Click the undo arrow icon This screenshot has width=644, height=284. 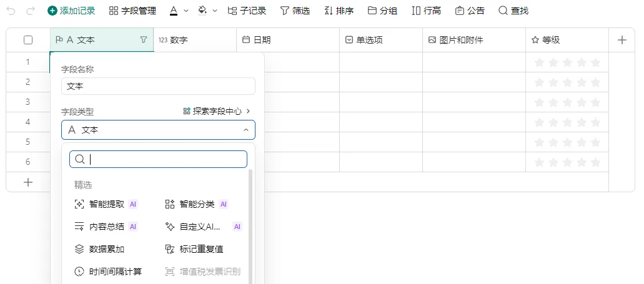(x=11, y=11)
